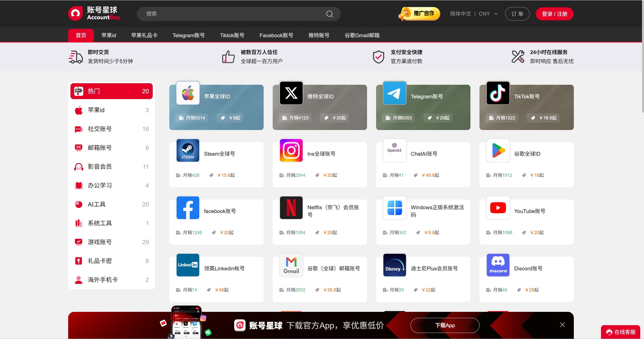
Task: Click the Discord logo icon
Action: 498,265
